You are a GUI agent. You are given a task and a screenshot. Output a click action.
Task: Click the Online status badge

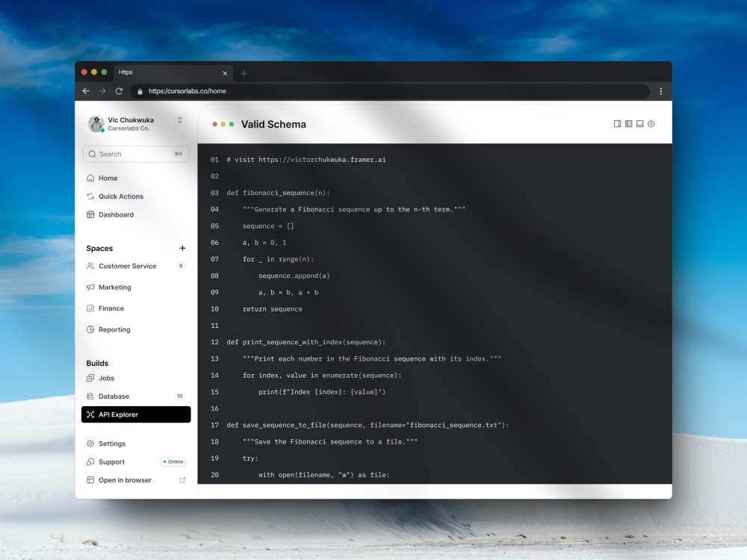click(173, 461)
